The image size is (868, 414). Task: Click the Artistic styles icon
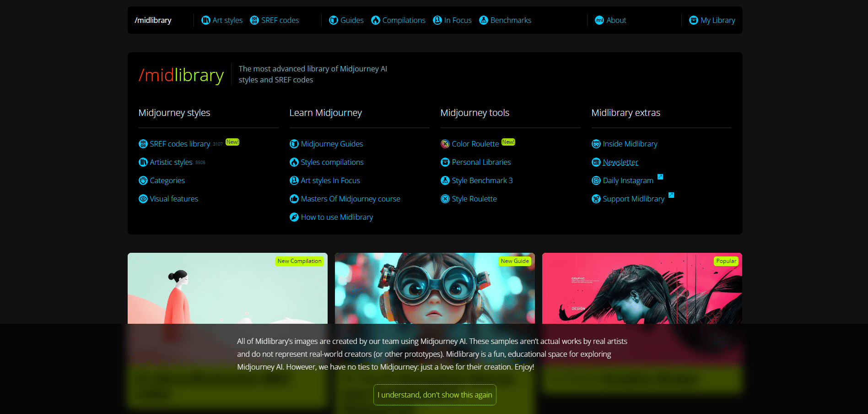143,162
